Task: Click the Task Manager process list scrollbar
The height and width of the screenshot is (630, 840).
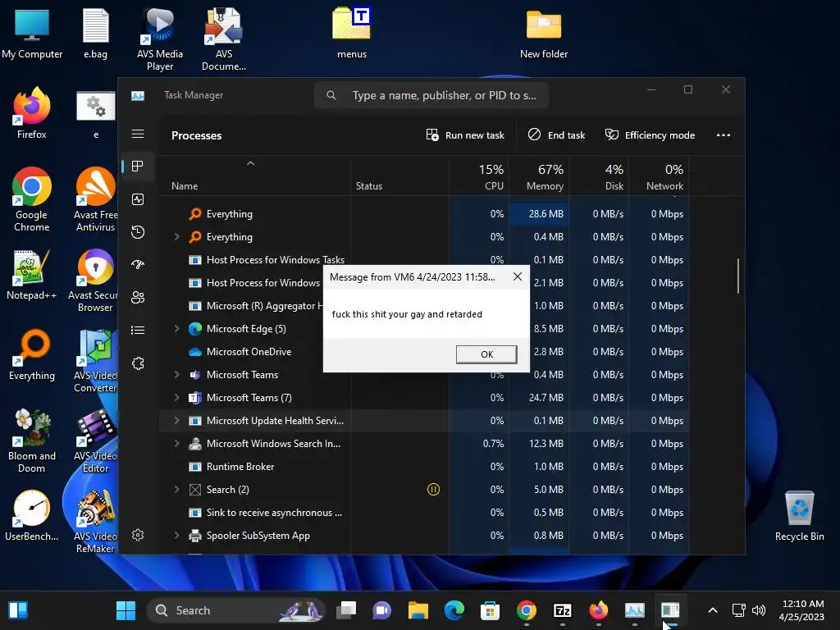Action: point(738,276)
